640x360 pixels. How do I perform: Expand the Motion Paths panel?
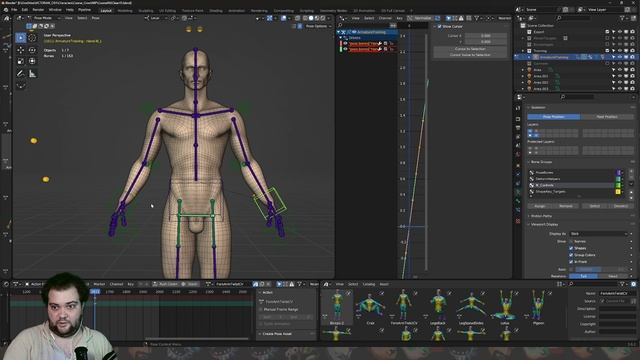pos(528,216)
